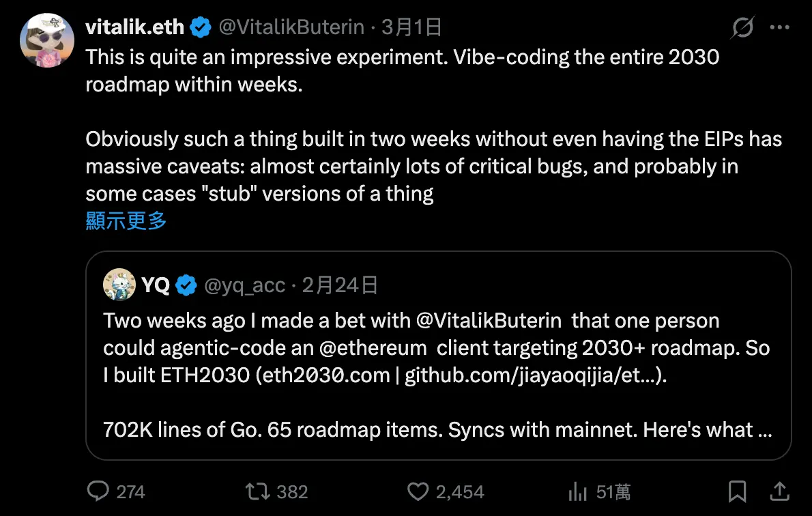Like the tweet with 2,454 likes
Image resolution: width=812 pixels, height=516 pixels.
tap(417, 491)
